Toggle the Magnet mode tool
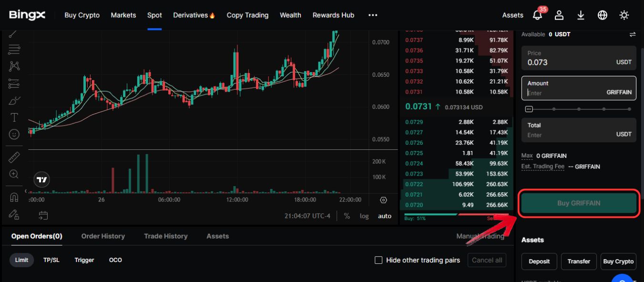The height and width of the screenshot is (282, 644). (14, 197)
